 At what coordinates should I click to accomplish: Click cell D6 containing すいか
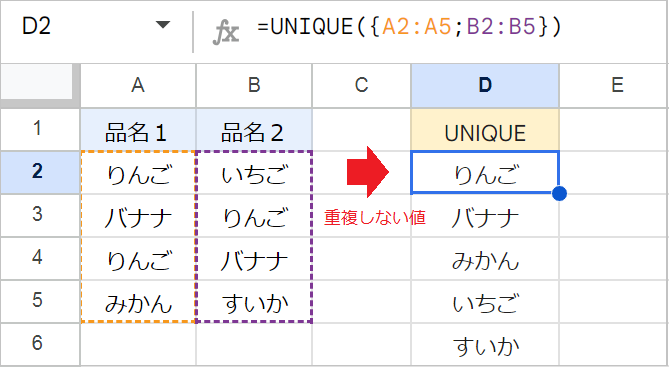pos(485,344)
